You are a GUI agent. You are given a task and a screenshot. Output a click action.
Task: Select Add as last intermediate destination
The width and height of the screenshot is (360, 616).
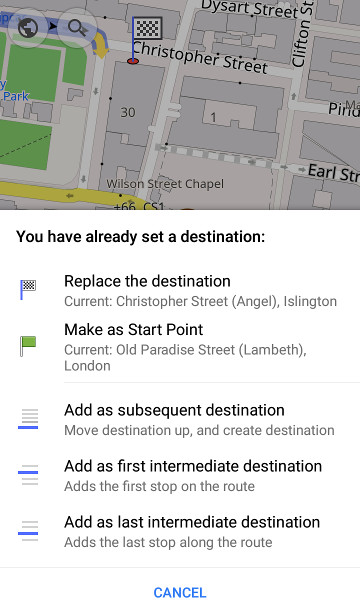180,532
